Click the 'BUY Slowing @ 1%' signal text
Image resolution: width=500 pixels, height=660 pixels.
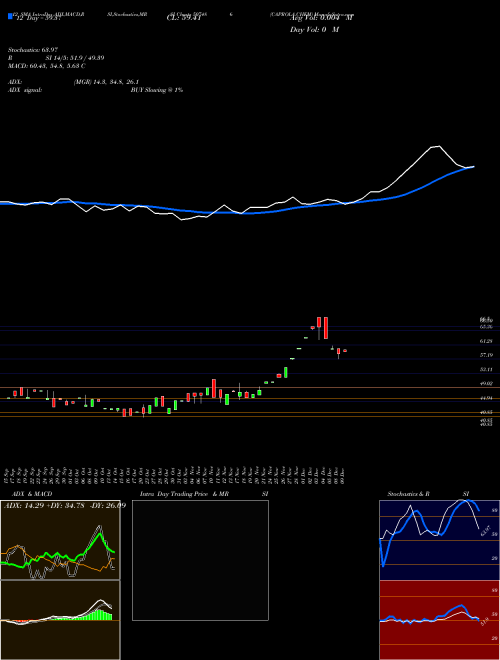pyautogui.click(x=157, y=90)
